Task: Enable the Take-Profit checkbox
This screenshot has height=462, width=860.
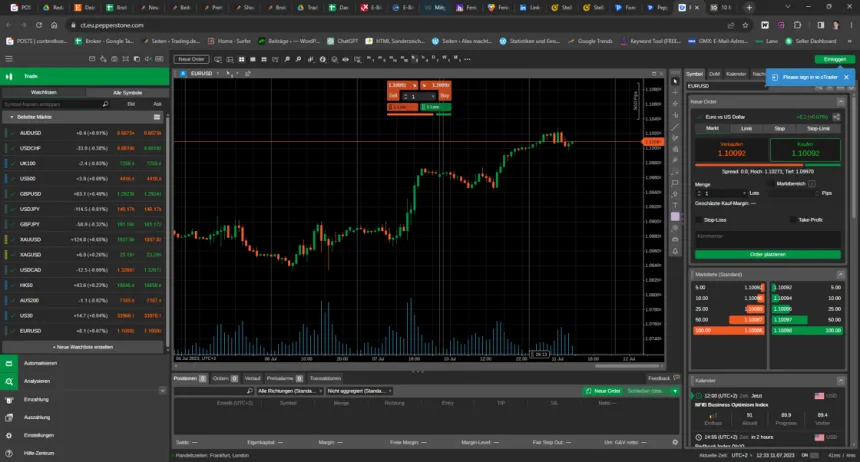Action: (793, 219)
